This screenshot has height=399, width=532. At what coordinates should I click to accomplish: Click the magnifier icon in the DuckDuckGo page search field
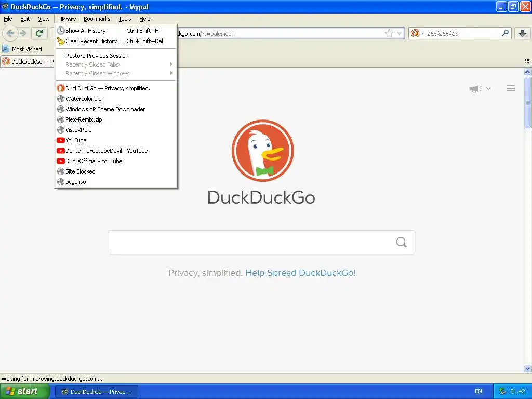pos(402,242)
